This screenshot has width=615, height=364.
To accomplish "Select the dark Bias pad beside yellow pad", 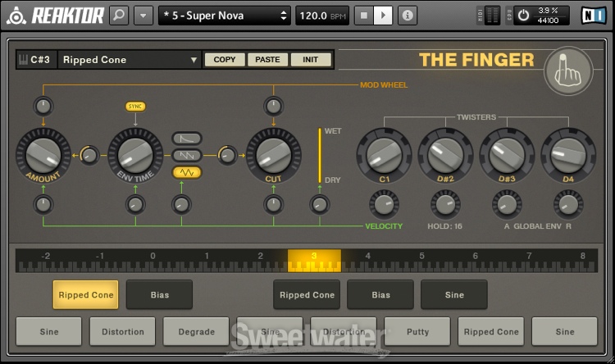I will [160, 294].
